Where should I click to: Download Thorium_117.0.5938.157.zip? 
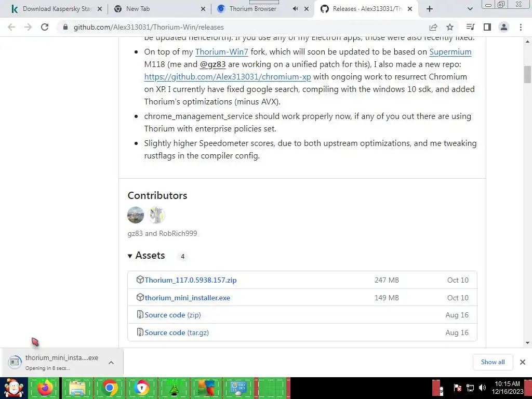pyautogui.click(x=190, y=280)
